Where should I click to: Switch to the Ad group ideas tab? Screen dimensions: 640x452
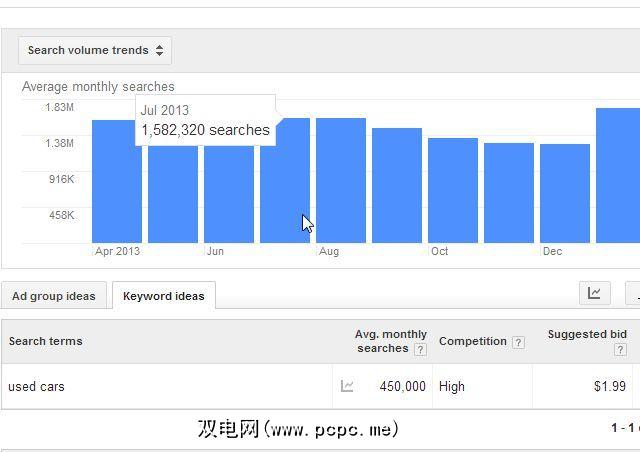click(54, 296)
